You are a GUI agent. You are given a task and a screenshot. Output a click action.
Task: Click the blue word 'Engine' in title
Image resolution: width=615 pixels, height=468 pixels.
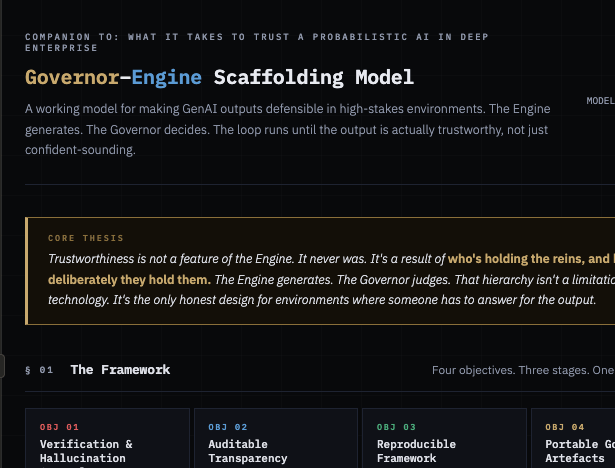[x=166, y=77]
